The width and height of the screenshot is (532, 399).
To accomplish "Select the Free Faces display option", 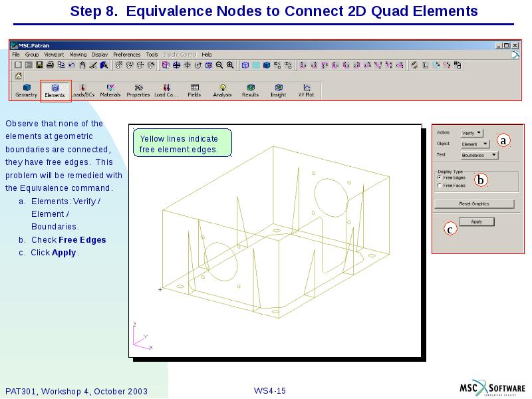I will pyautogui.click(x=440, y=186).
